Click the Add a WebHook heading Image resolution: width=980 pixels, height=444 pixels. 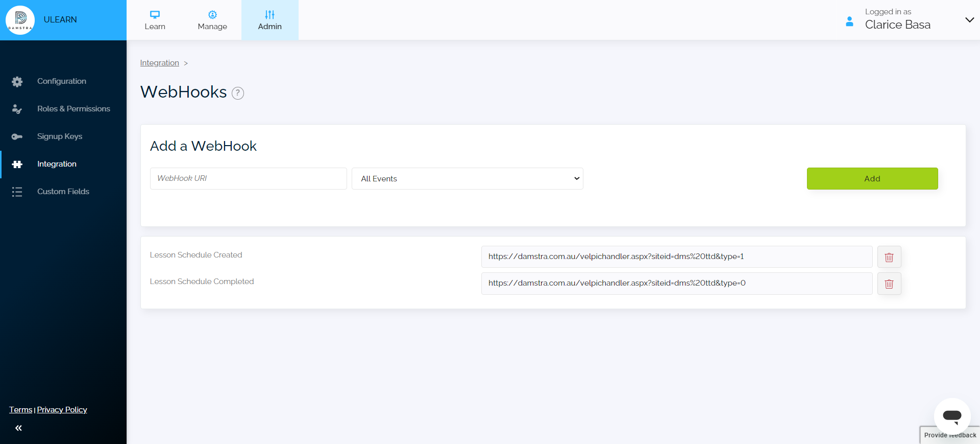(x=203, y=146)
